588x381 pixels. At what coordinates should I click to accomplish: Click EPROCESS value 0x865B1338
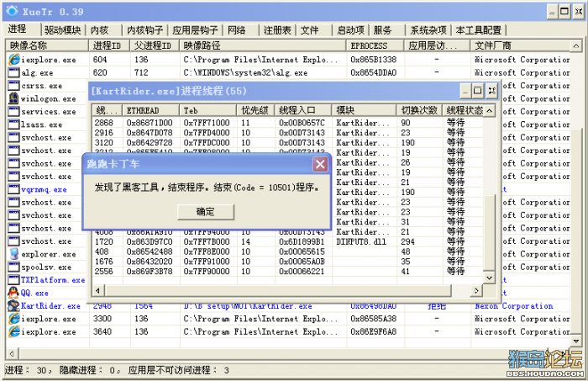(x=374, y=60)
